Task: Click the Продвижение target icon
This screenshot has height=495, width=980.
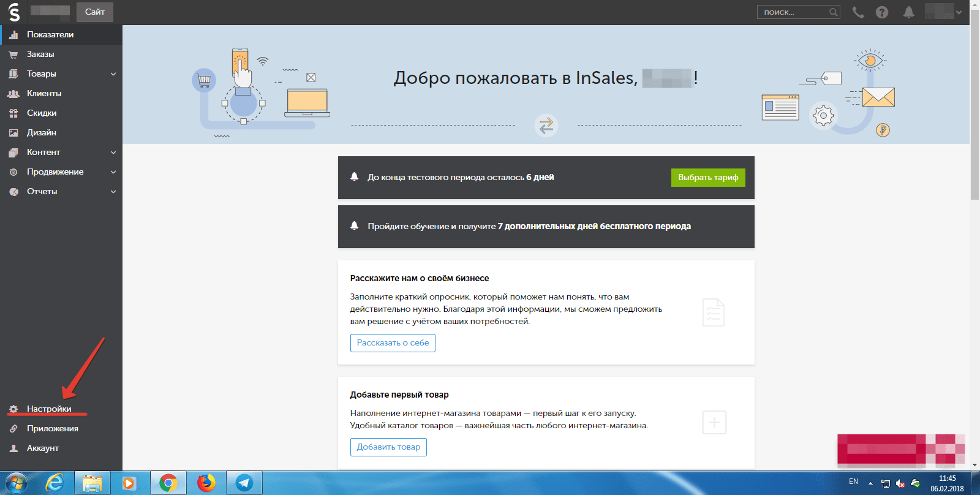Action: point(13,172)
